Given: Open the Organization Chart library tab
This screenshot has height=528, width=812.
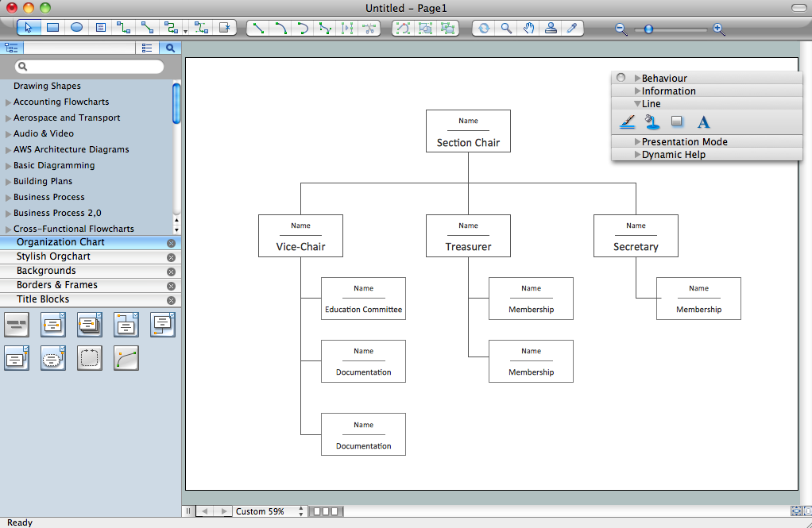Looking at the screenshot, I should point(60,242).
